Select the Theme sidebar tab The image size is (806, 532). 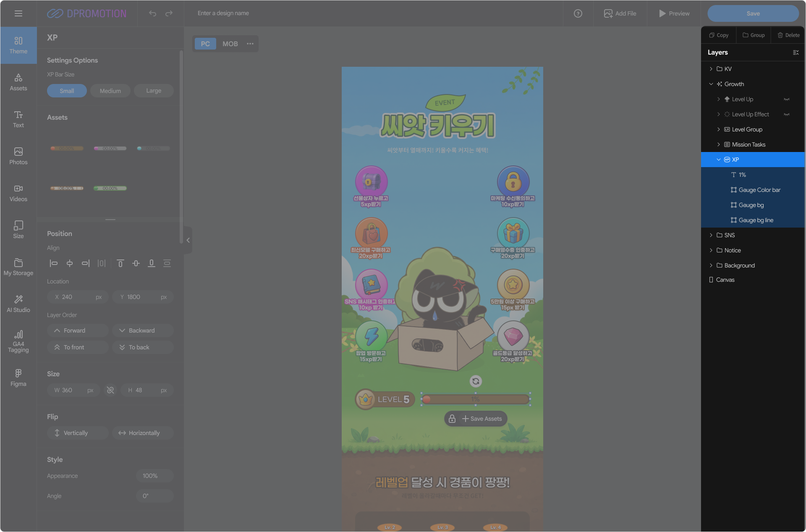(x=18, y=45)
